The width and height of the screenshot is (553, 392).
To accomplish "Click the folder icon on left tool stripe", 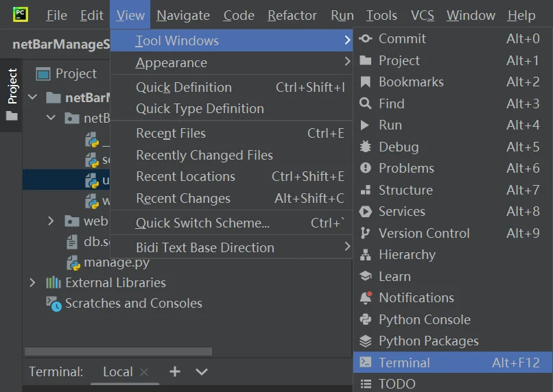I will point(12,116).
